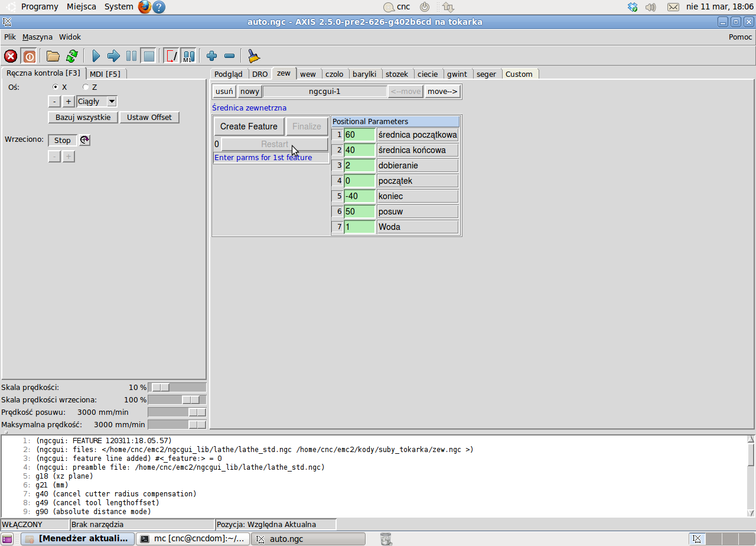
Task: Open the Pomoc menu
Action: point(740,37)
